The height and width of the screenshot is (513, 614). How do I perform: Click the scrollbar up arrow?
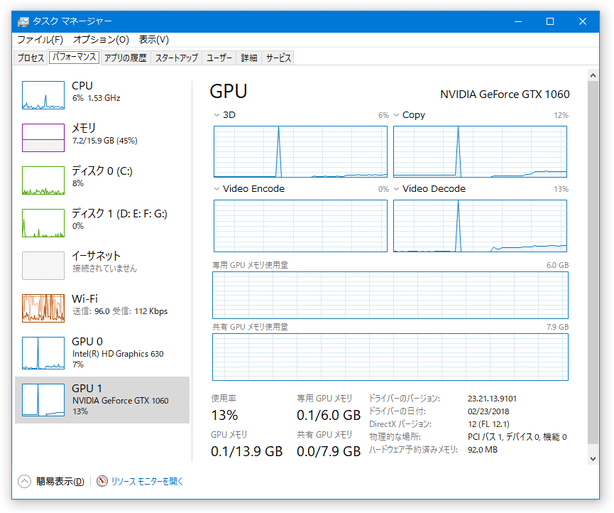[x=593, y=75]
